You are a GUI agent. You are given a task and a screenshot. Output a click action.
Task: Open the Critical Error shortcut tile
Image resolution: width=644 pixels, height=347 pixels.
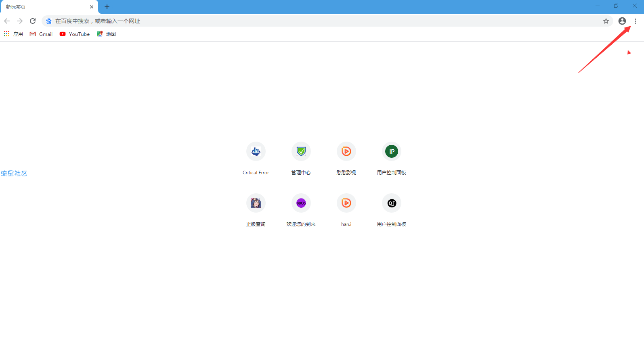click(256, 159)
